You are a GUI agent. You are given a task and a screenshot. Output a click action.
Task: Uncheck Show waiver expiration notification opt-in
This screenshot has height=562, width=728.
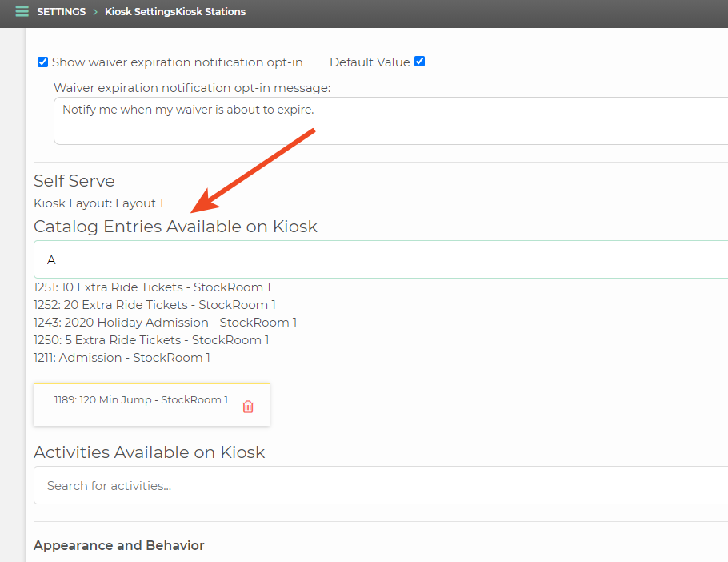pos(42,62)
